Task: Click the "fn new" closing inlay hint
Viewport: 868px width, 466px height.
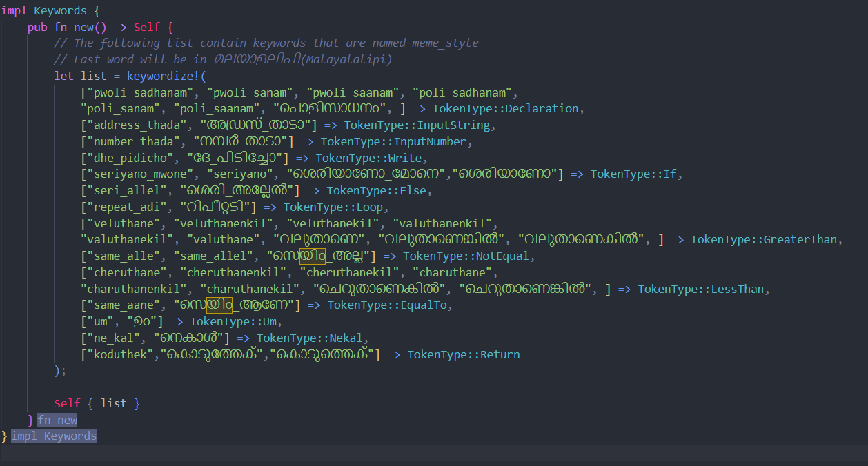Action: coord(57,420)
